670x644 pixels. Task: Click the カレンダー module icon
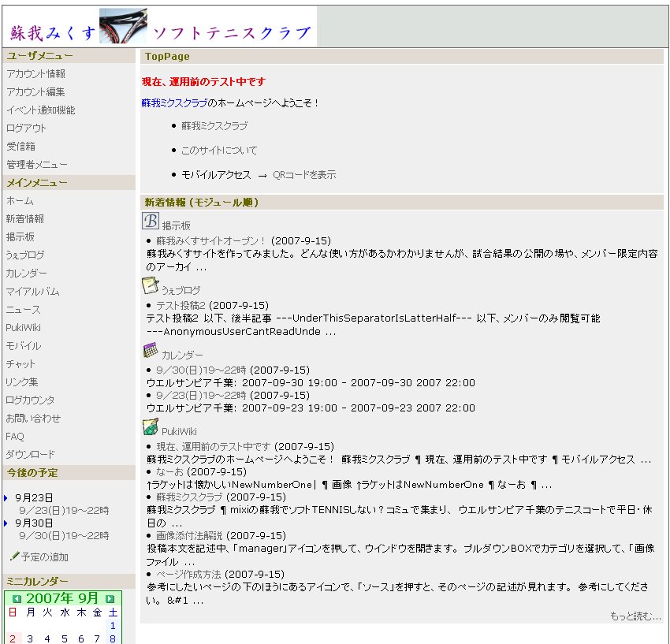pos(150,351)
